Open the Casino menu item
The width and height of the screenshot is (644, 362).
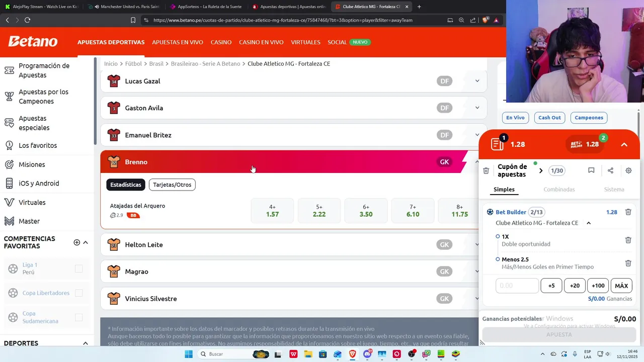point(221,42)
